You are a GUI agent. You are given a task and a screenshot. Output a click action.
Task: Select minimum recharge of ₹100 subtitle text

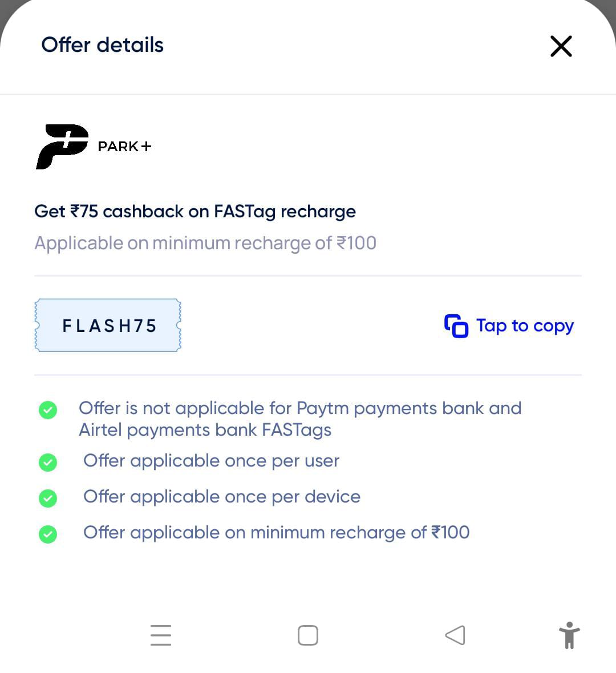click(205, 242)
